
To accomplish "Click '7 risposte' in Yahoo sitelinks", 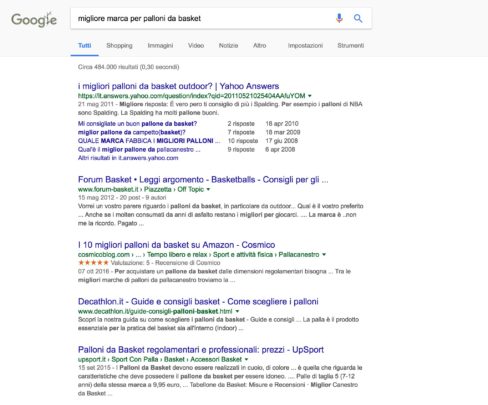I will point(241,132).
